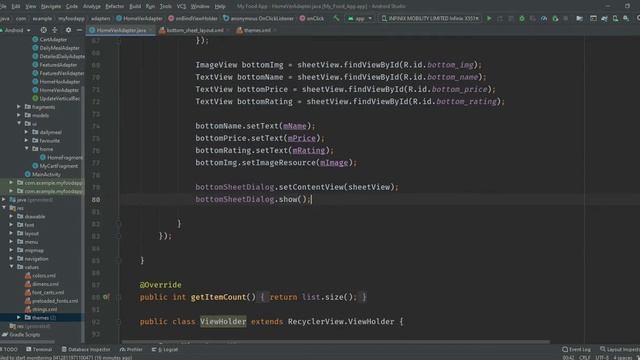Collapse the values folder
Screen dimensions: 640x360
point(11,267)
